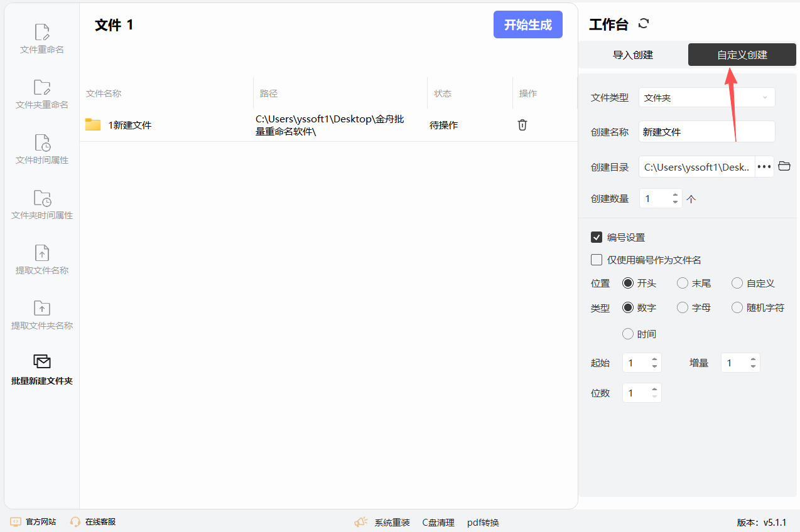Open the 文件类型 dropdown showing 文件夹
Image resolution: width=800 pixels, height=532 pixels.
[x=707, y=97]
